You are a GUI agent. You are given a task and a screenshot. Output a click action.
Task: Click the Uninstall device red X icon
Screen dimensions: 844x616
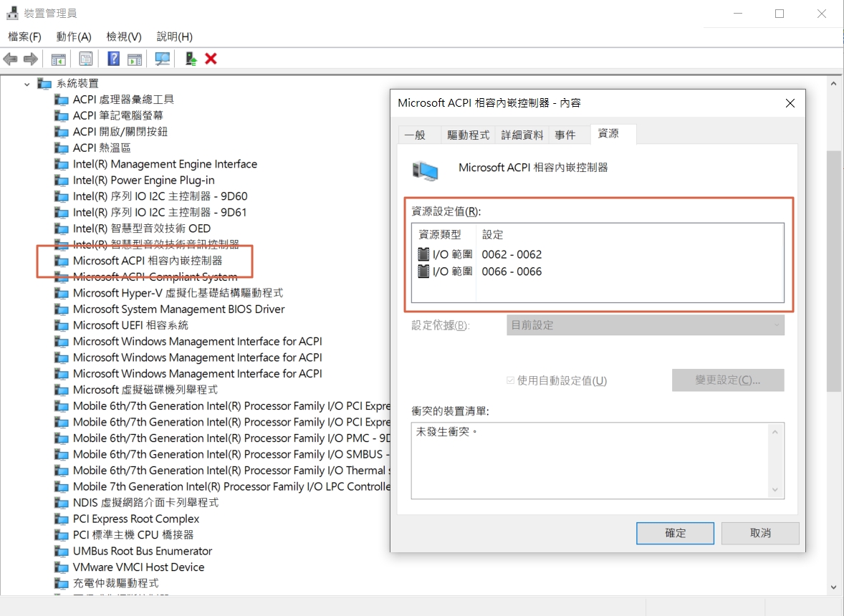211,58
